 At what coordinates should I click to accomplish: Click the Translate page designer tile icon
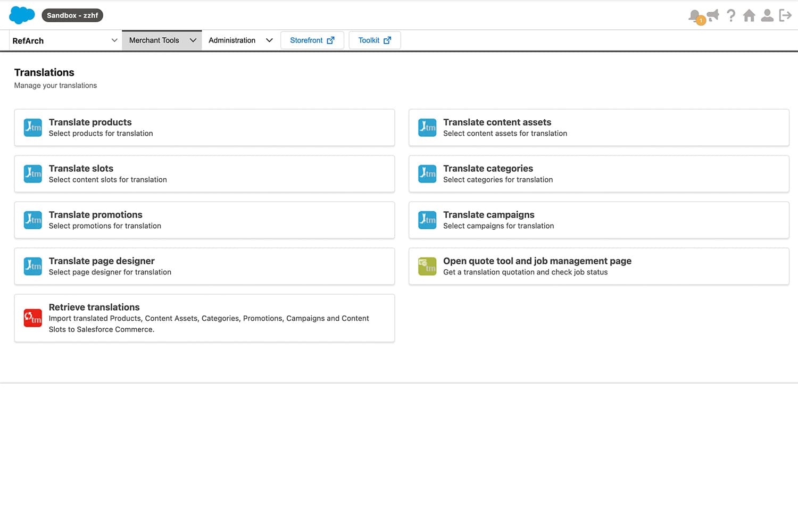pyautogui.click(x=33, y=267)
